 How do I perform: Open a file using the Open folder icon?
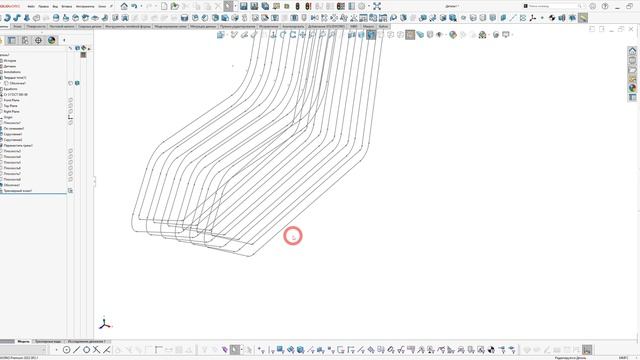click(174, 6)
